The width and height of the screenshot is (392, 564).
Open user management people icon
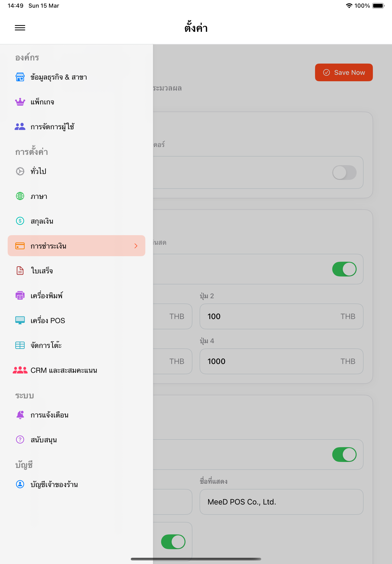[20, 126]
